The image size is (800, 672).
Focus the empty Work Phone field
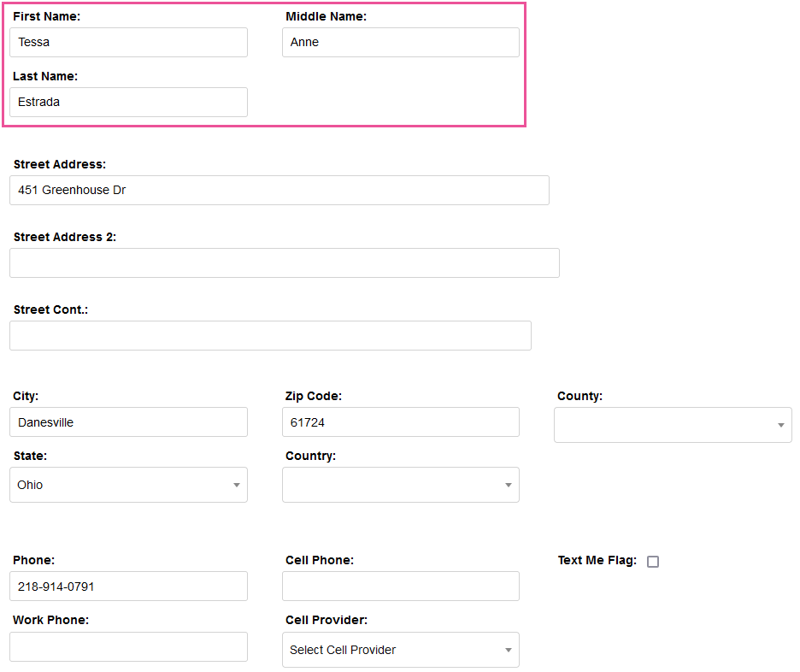click(128, 646)
